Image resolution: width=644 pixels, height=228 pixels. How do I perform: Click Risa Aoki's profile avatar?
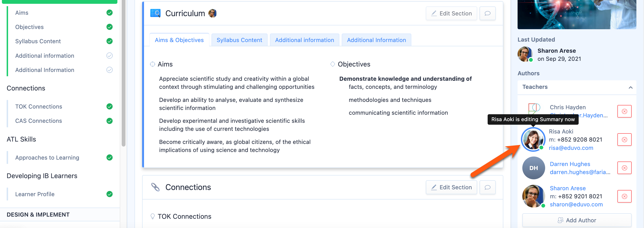(x=533, y=140)
